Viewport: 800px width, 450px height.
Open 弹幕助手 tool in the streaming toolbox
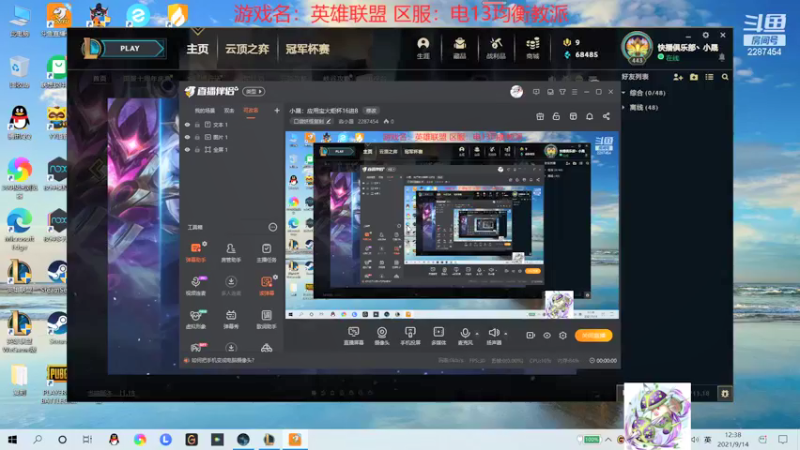[x=196, y=253]
